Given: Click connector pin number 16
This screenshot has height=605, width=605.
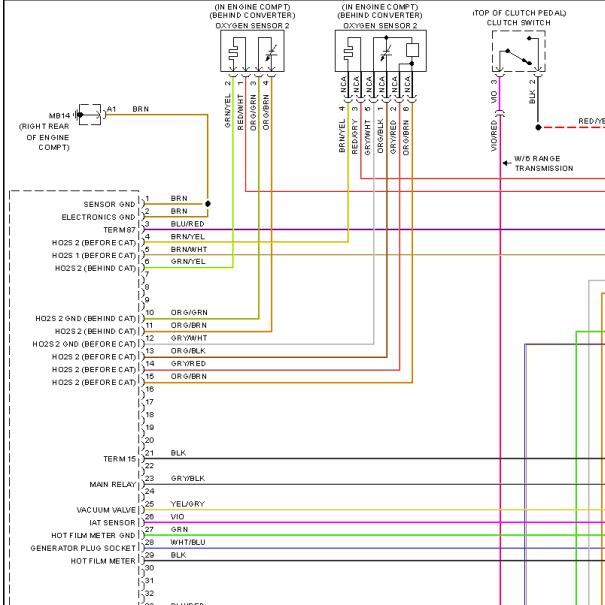Looking at the screenshot, I should coord(150,389).
